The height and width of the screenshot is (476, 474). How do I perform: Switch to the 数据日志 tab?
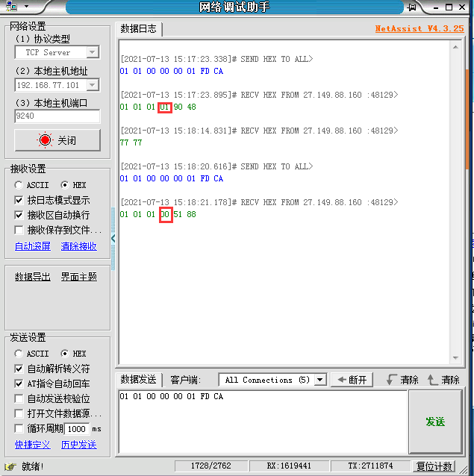coord(138,29)
